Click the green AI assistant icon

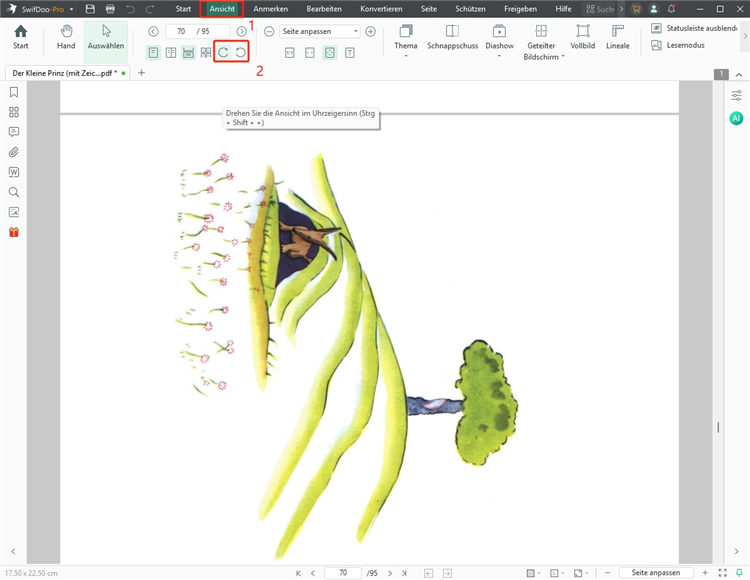click(736, 118)
